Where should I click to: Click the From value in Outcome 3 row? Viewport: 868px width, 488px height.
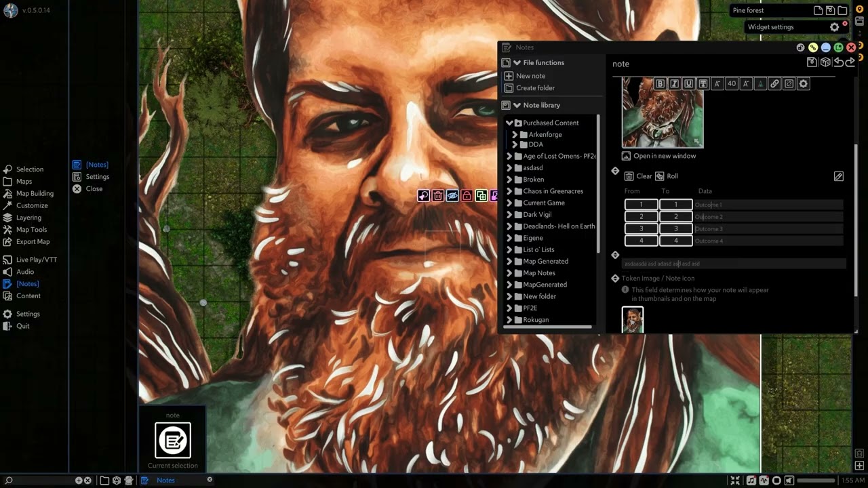(x=641, y=229)
